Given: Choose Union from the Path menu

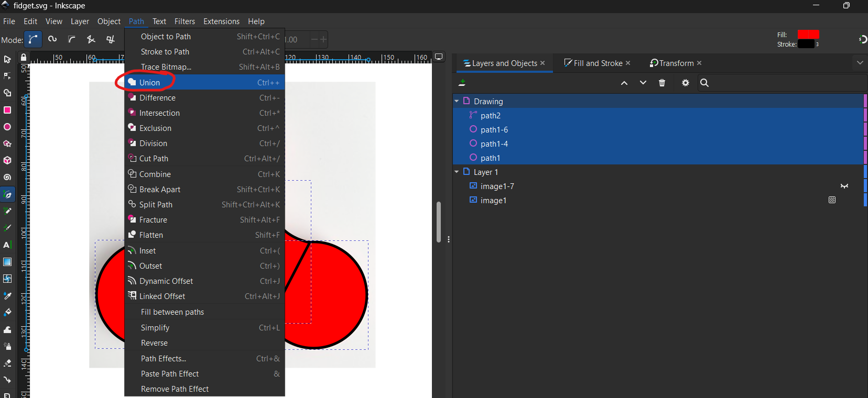Looking at the screenshot, I should click(150, 82).
